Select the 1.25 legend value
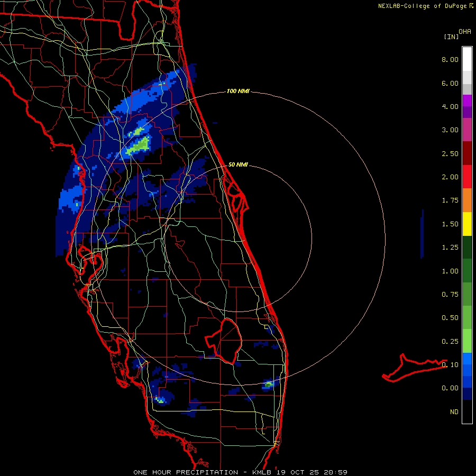476x476 pixels. [450, 248]
